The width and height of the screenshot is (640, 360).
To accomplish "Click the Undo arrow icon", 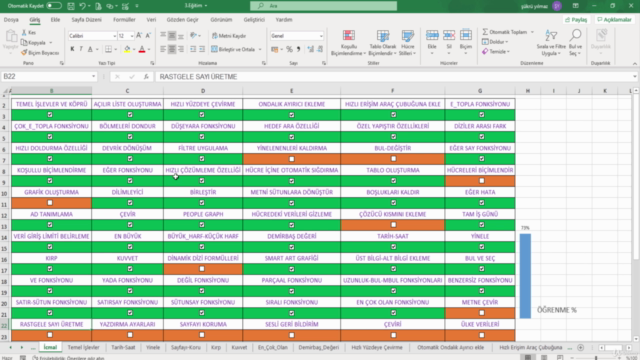I will [x=83, y=6].
